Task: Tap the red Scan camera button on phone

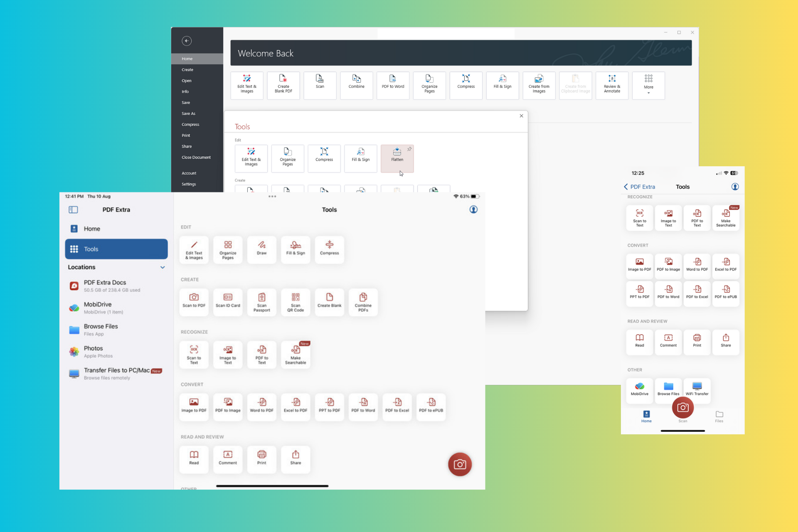Action: pyautogui.click(x=683, y=408)
